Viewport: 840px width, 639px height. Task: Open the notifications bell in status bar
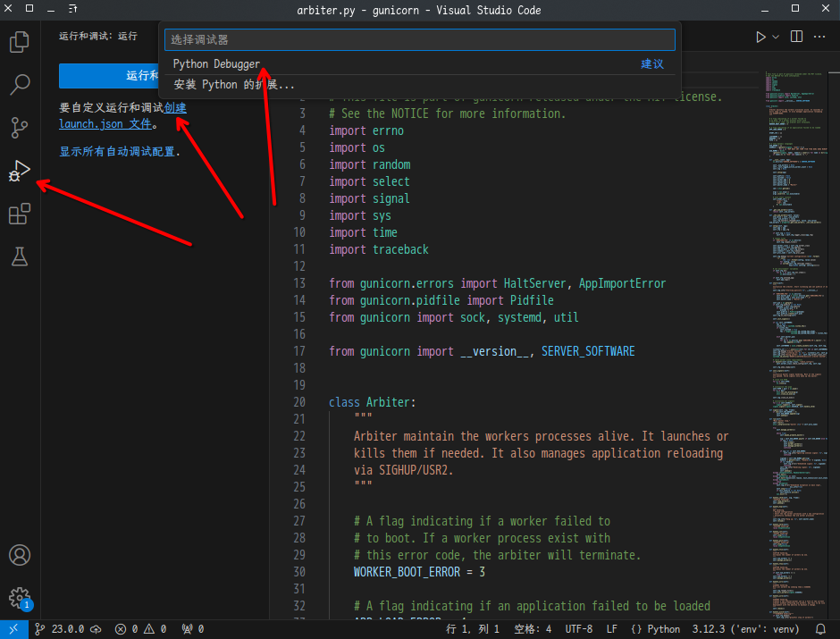[x=820, y=629]
